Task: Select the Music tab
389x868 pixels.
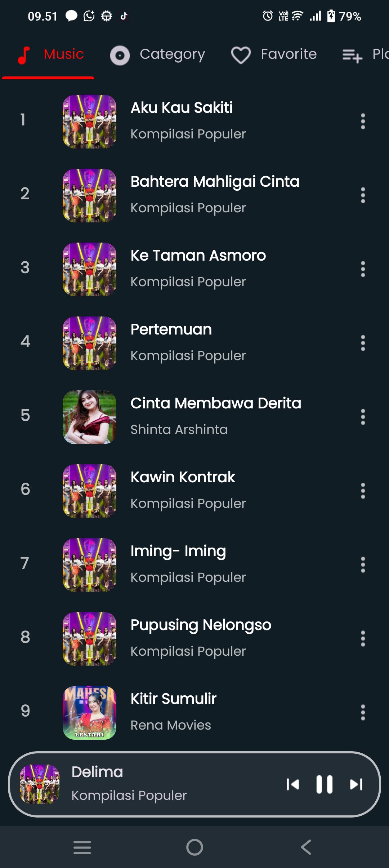Action: click(50, 55)
